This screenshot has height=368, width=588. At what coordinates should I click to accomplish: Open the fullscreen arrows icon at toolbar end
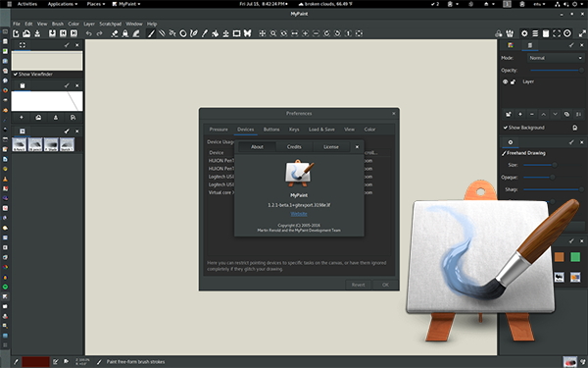pos(582,33)
